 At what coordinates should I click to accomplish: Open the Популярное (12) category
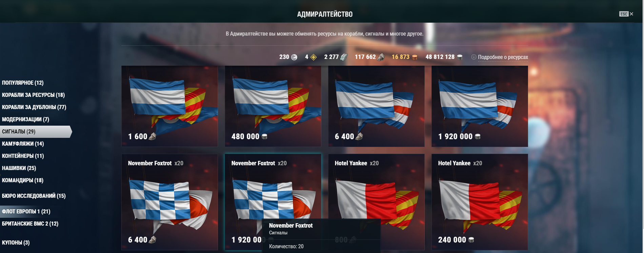(x=23, y=83)
